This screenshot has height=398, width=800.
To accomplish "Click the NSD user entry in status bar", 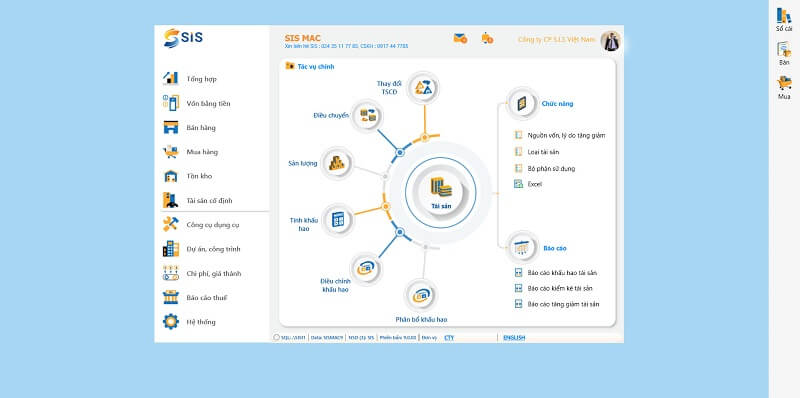I will pos(361,337).
